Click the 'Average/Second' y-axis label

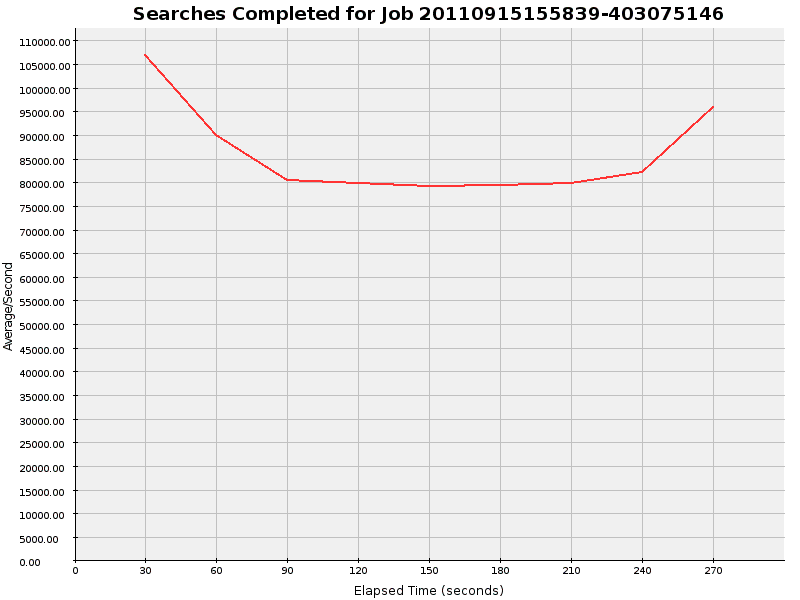(8, 306)
